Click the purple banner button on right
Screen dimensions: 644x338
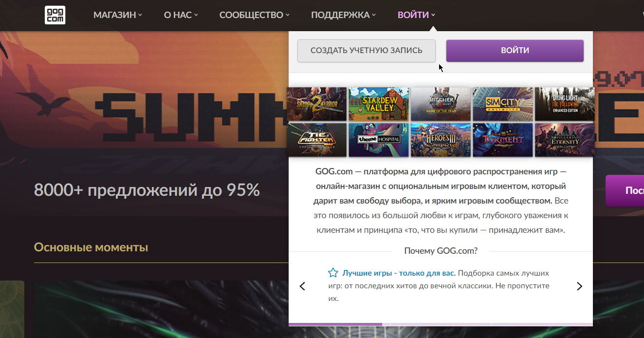point(625,190)
